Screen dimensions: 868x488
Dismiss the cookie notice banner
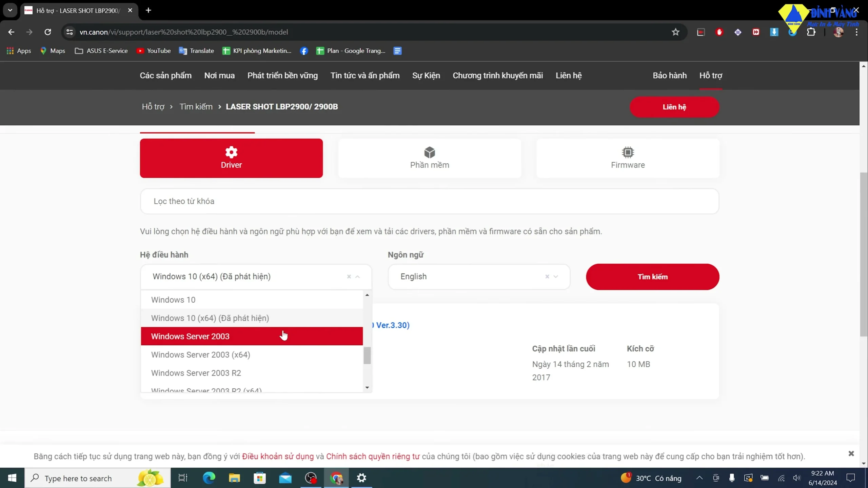[851, 453]
